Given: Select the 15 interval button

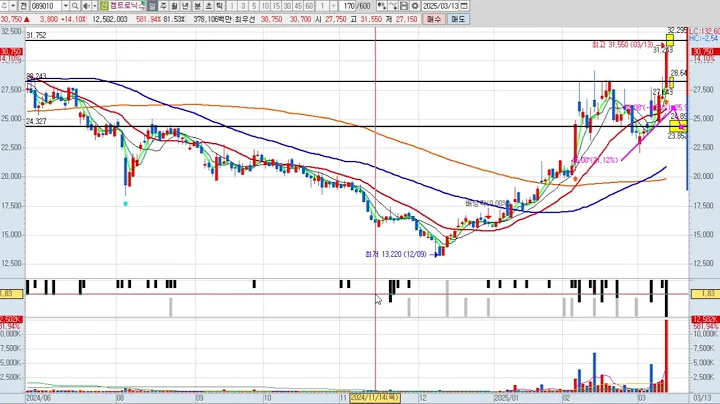Looking at the screenshot, I should click(276, 6).
